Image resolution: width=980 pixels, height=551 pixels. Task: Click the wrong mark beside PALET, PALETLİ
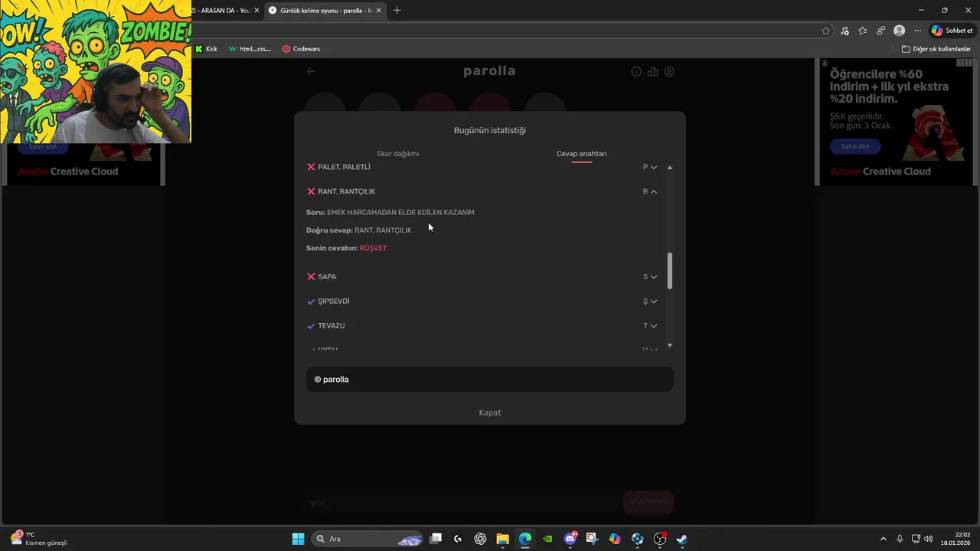pos(311,167)
